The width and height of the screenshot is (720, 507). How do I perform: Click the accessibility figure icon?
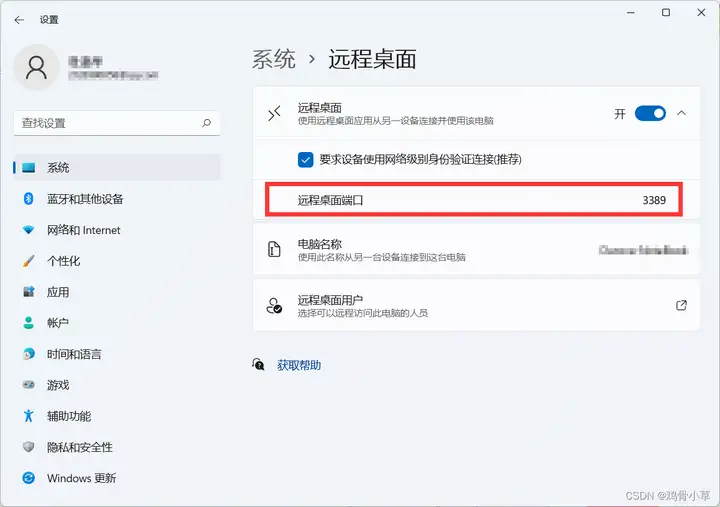coord(28,416)
